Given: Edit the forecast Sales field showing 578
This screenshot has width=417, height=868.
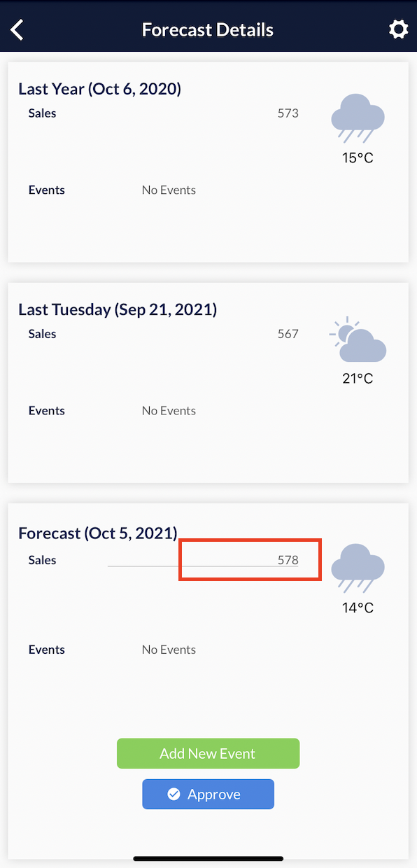Looking at the screenshot, I should point(203,560).
